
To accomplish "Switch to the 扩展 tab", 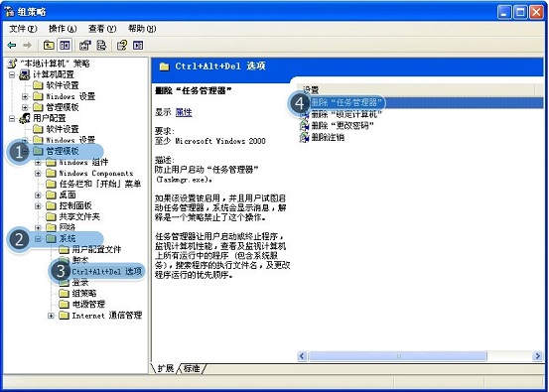I will [x=165, y=368].
